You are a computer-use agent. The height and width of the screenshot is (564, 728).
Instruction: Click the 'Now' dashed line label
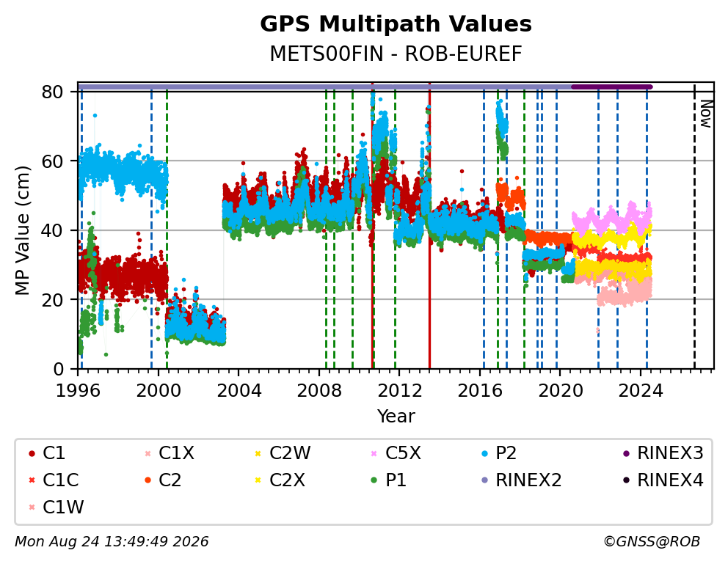(706, 114)
